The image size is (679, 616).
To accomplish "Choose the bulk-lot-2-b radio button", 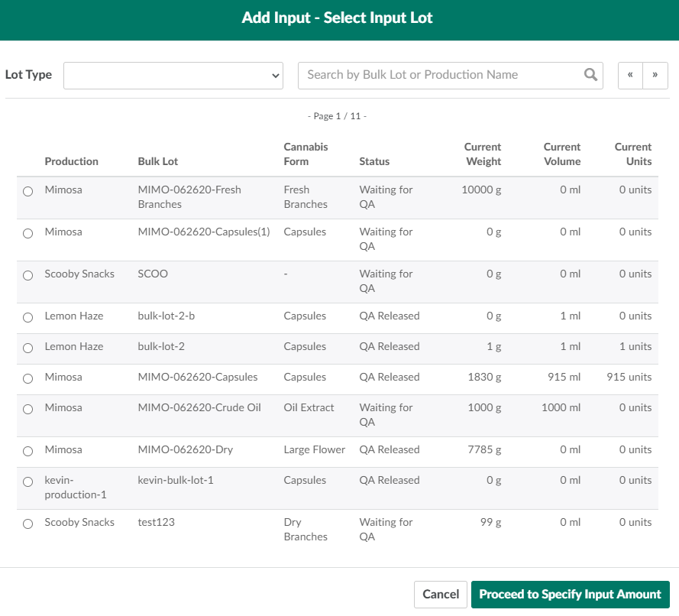I will click(28, 318).
